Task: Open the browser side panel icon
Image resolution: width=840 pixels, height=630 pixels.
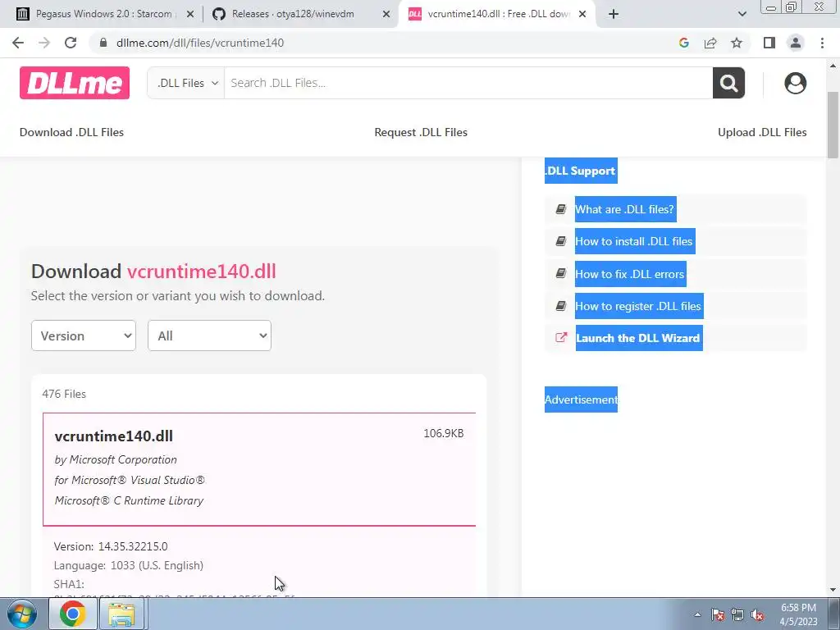Action: tap(769, 43)
